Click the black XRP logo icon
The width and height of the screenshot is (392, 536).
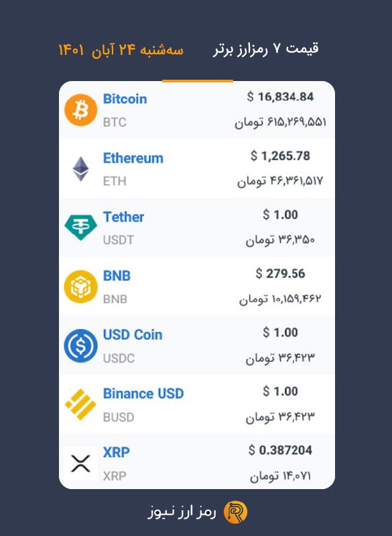[80, 464]
